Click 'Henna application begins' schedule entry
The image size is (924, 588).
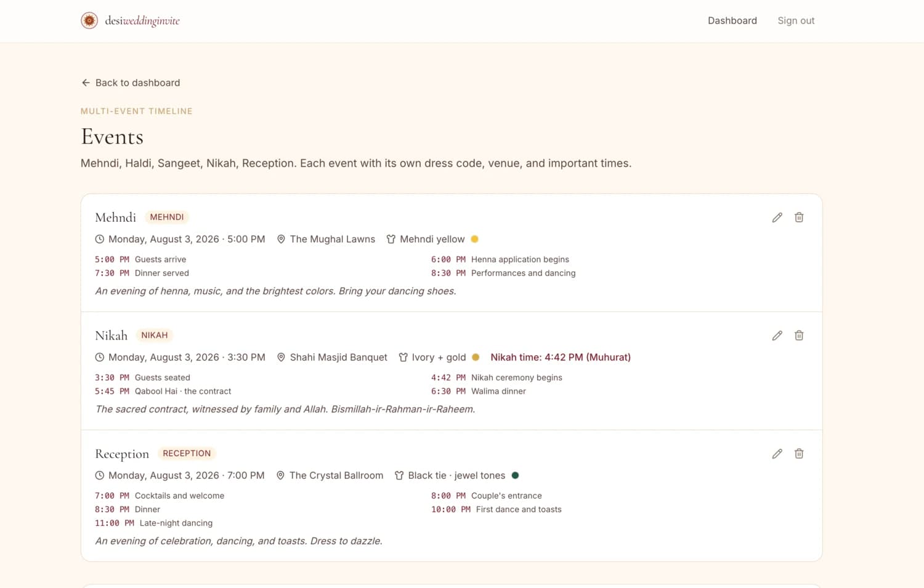point(520,259)
